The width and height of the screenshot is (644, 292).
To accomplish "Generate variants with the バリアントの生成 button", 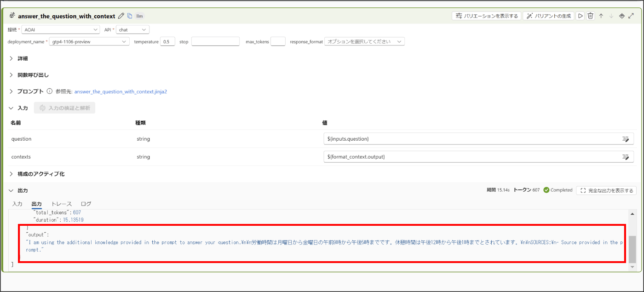I will point(548,15).
